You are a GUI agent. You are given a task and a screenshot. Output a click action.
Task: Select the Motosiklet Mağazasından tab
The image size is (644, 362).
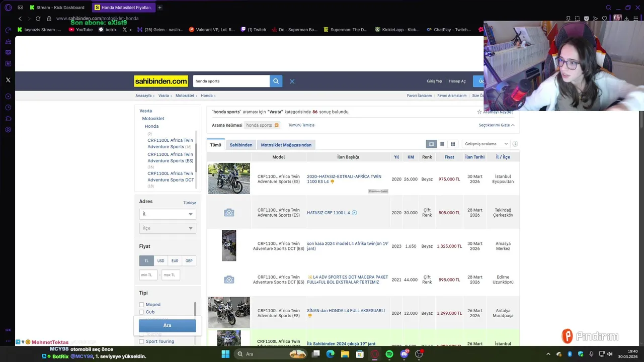click(x=286, y=145)
